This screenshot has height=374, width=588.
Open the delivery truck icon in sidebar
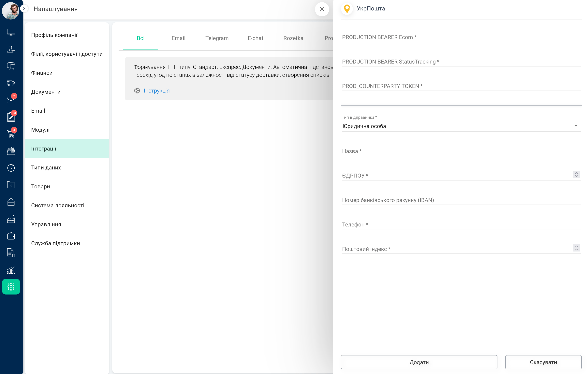coord(11,83)
